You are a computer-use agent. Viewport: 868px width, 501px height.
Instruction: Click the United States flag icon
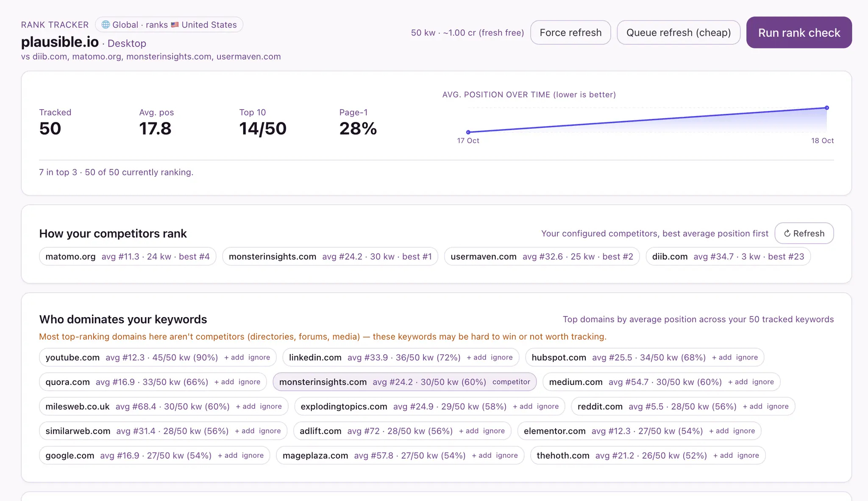tap(175, 25)
